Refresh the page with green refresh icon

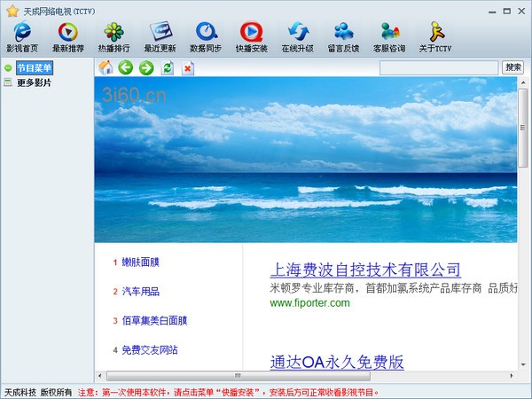(167, 68)
